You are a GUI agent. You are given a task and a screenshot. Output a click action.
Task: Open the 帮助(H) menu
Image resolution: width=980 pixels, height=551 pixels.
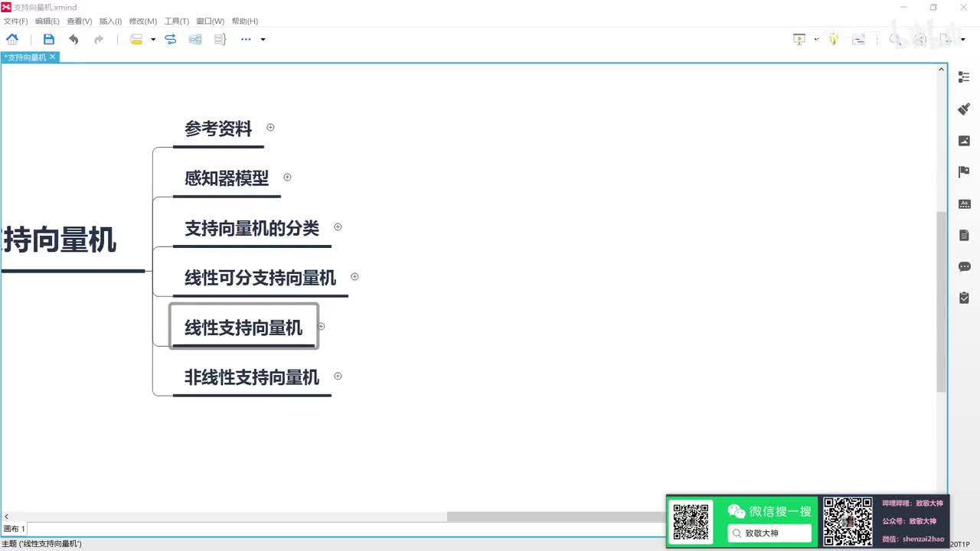pyautogui.click(x=244, y=21)
